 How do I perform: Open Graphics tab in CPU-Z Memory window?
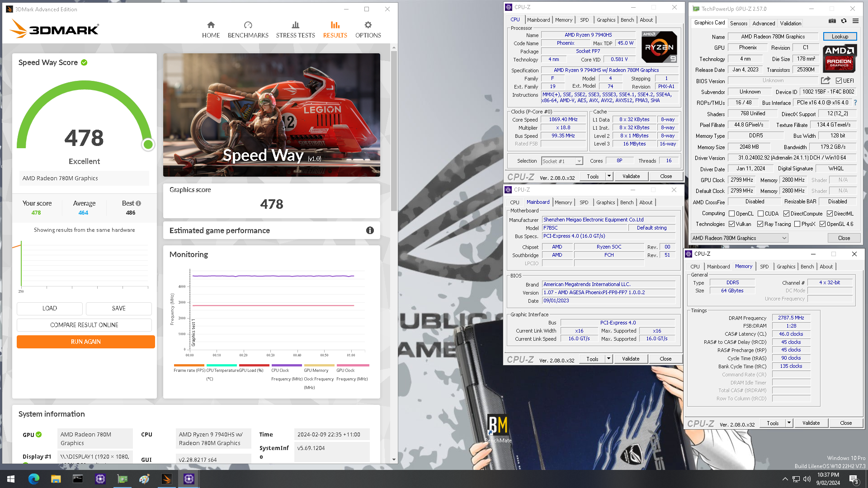pos(786,267)
